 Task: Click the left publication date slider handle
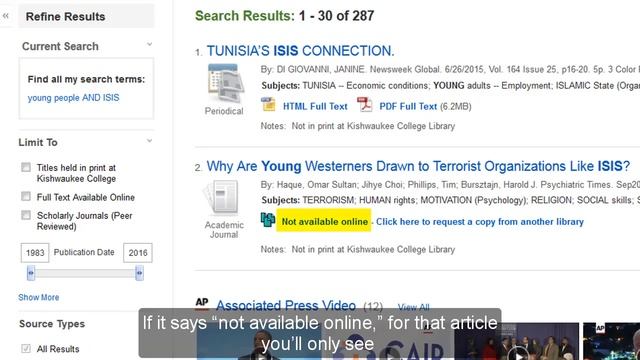point(31,273)
